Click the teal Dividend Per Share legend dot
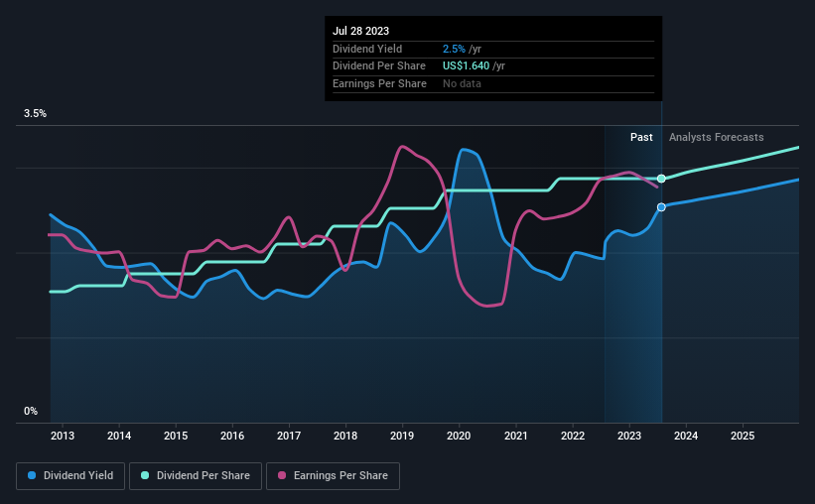Image resolution: width=815 pixels, height=504 pixels. click(x=145, y=475)
